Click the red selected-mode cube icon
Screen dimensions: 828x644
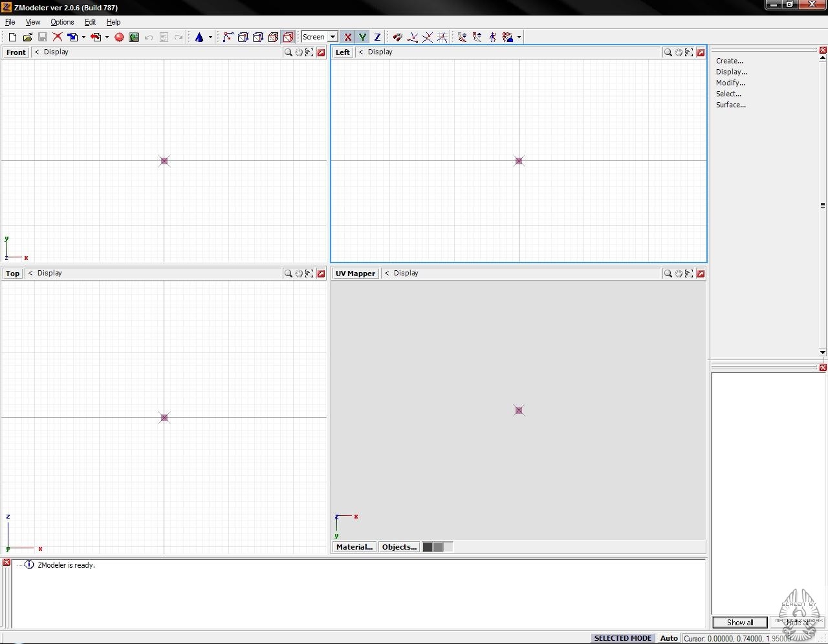point(288,37)
